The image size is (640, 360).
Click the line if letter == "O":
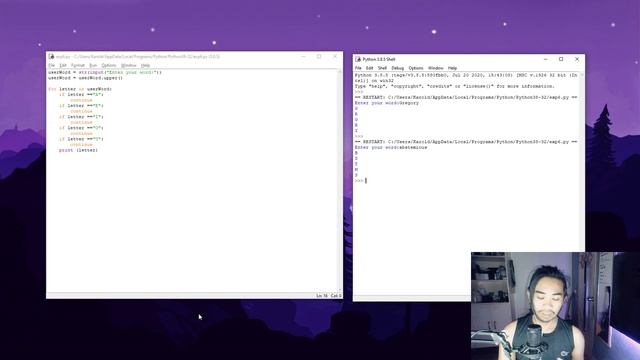tap(82, 128)
